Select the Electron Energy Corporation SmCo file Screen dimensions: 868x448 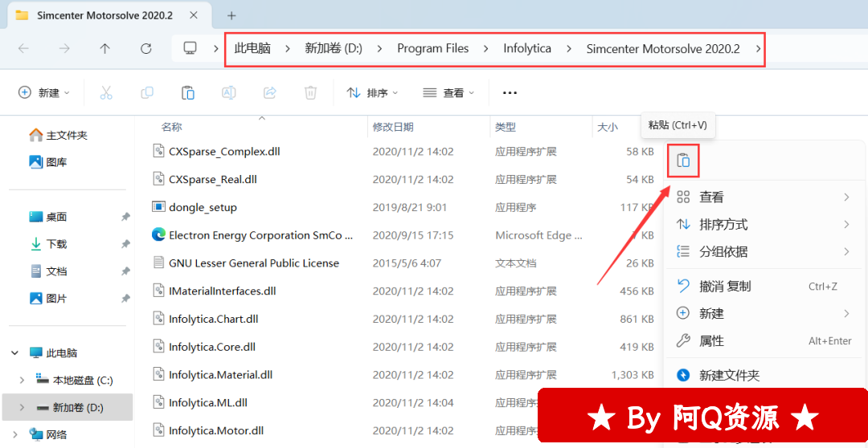252,235
